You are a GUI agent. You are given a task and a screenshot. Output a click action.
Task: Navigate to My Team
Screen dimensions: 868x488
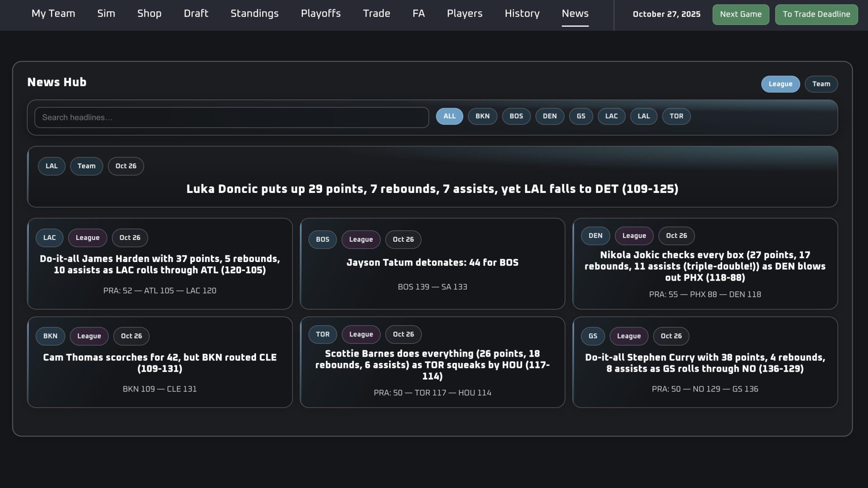53,14
